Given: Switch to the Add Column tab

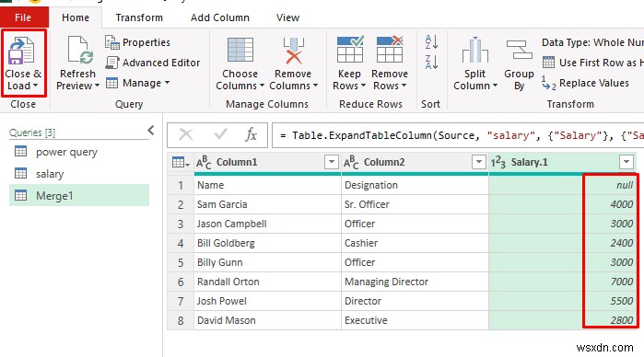Looking at the screenshot, I should point(220,17).
